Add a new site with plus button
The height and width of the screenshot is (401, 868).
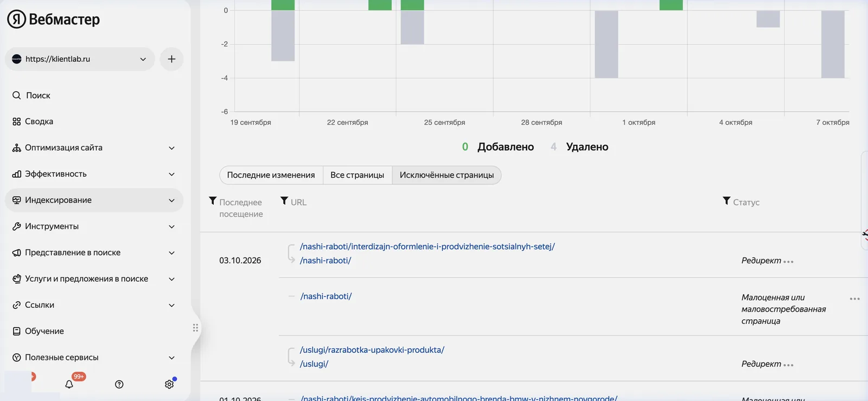pyautogui.click(x=171, y=59)
